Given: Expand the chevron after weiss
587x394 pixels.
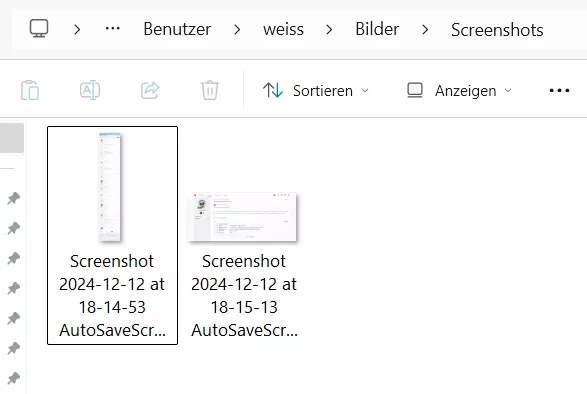Looking at the screenshot, I should tap(329, 29).
